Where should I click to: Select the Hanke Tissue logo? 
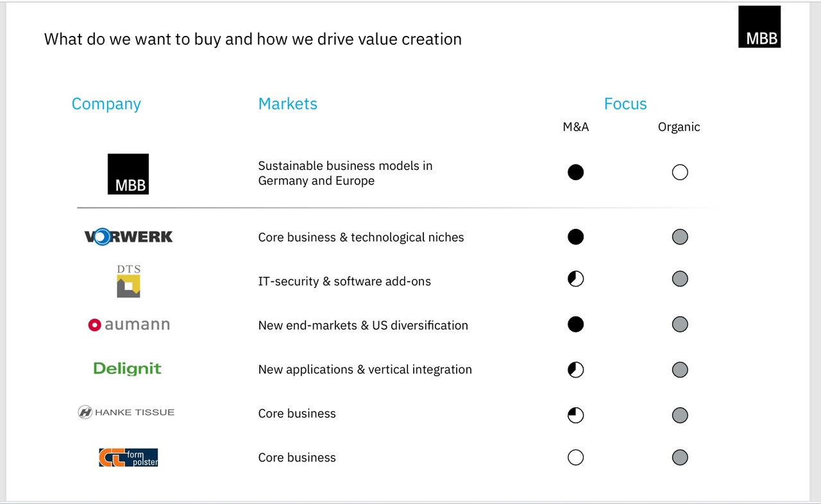tap(126, 412)
